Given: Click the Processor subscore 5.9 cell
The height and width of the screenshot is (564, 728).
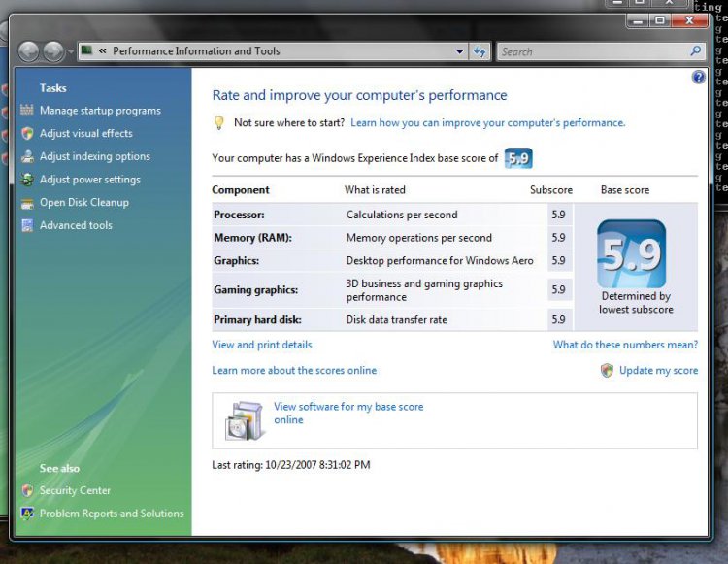Looking at the screenshot, I should (558, 215).
